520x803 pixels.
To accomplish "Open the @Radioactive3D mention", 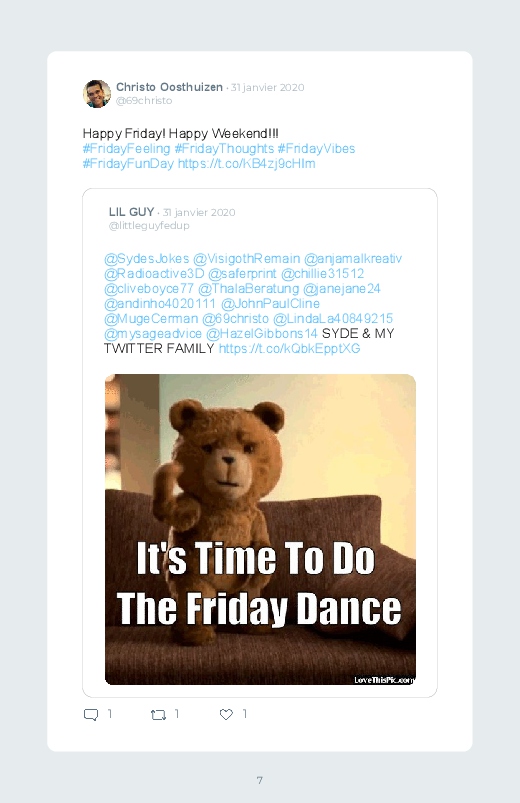I will [154, 273].
